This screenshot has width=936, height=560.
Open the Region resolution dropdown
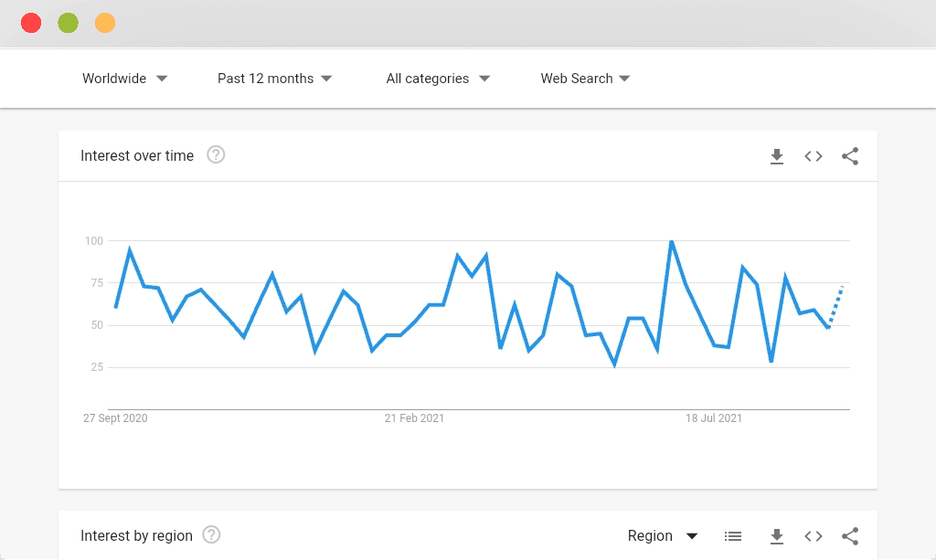[x=663, y=536]
